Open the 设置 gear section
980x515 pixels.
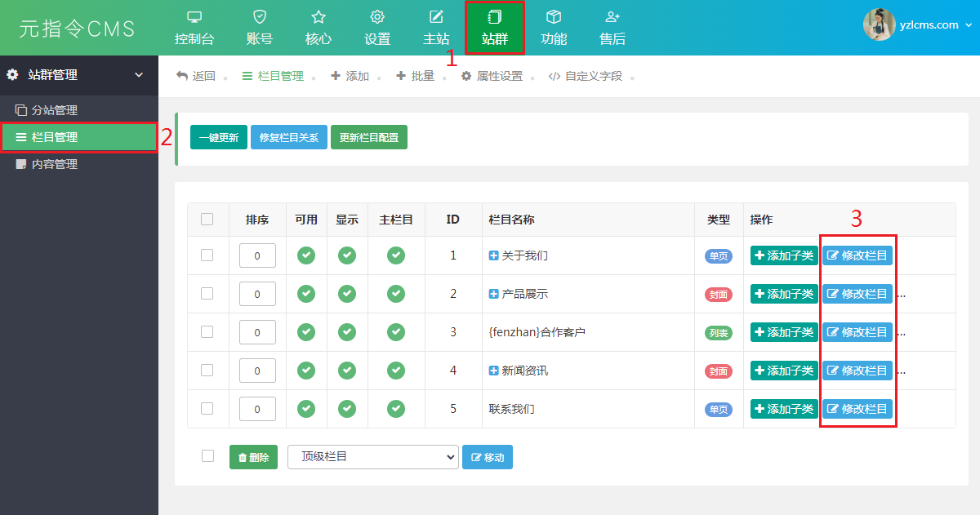pyautogui.click(x=377, y=28)
